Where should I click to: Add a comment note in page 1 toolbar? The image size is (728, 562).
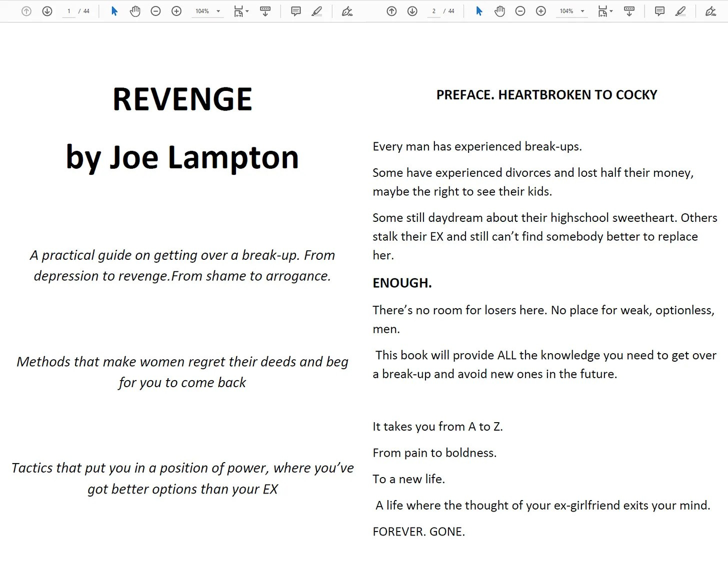point(296,11)
